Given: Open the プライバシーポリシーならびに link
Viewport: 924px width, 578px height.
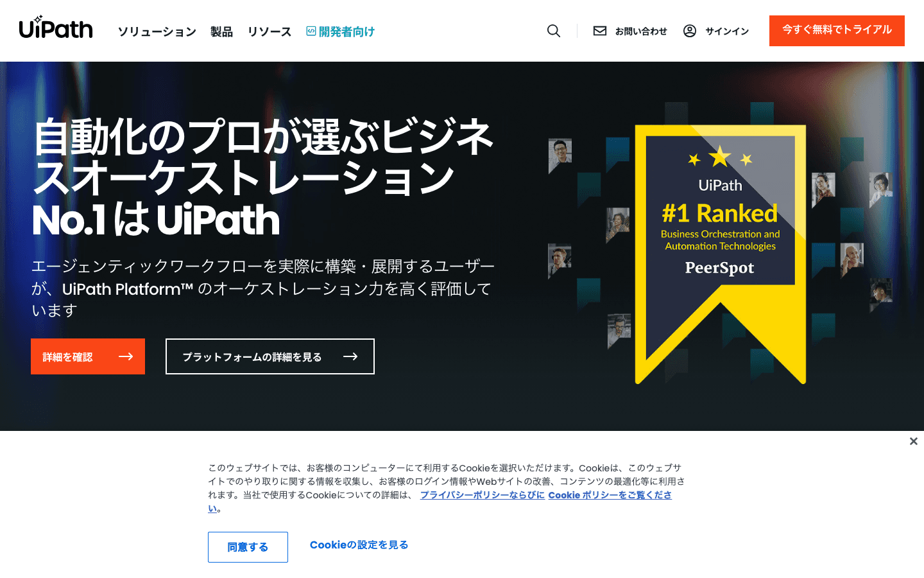Looking at the screenshot, I should tap(483, 495).
